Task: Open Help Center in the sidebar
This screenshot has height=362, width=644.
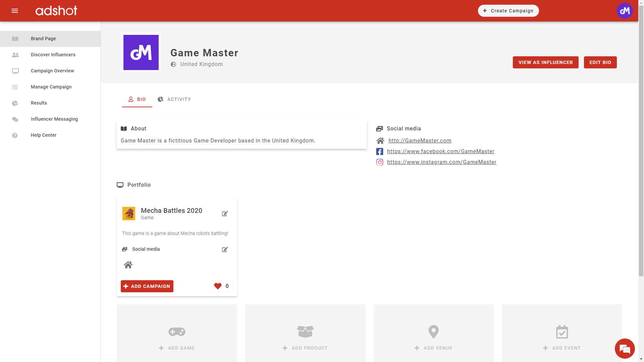Action: (x=50, y=135)
